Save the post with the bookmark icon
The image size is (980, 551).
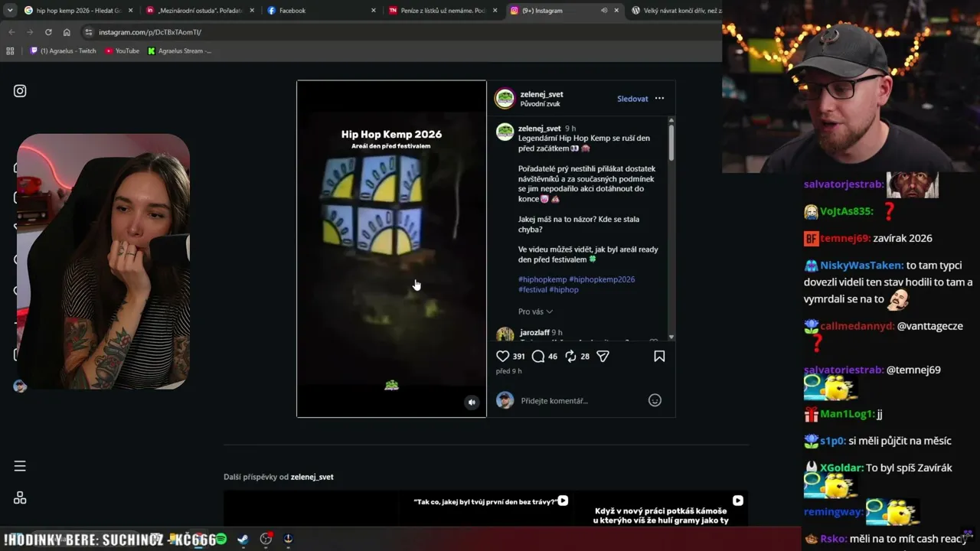pyautogui.click(x=659, y=356)
